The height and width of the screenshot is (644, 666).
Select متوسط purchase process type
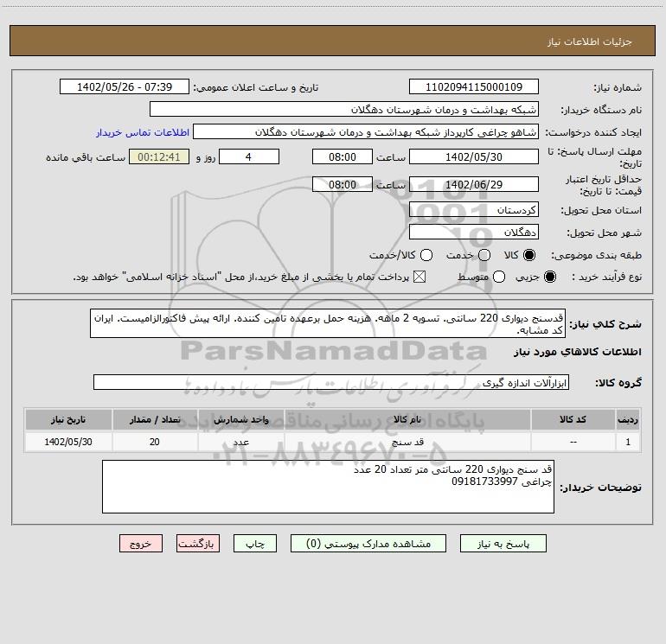499,277
